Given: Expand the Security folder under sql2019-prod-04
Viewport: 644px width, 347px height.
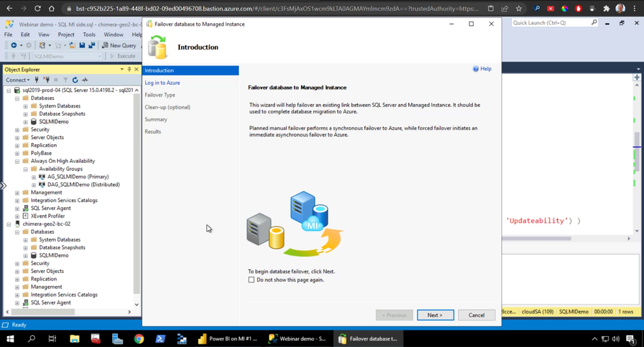Looking at the screenshot, I should (x=17, y=130).
